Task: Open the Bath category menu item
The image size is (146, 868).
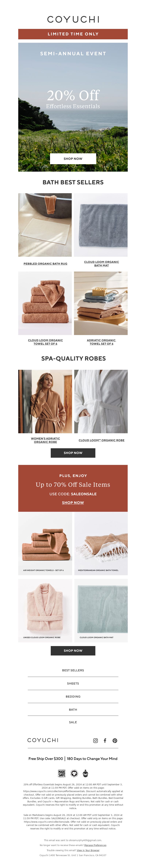Action: [73, 709]
